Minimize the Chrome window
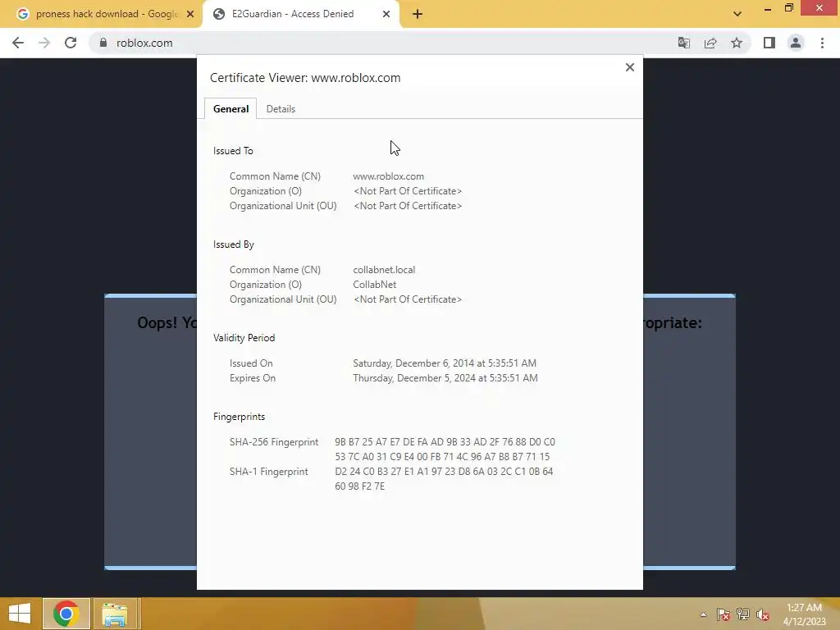 768,8
